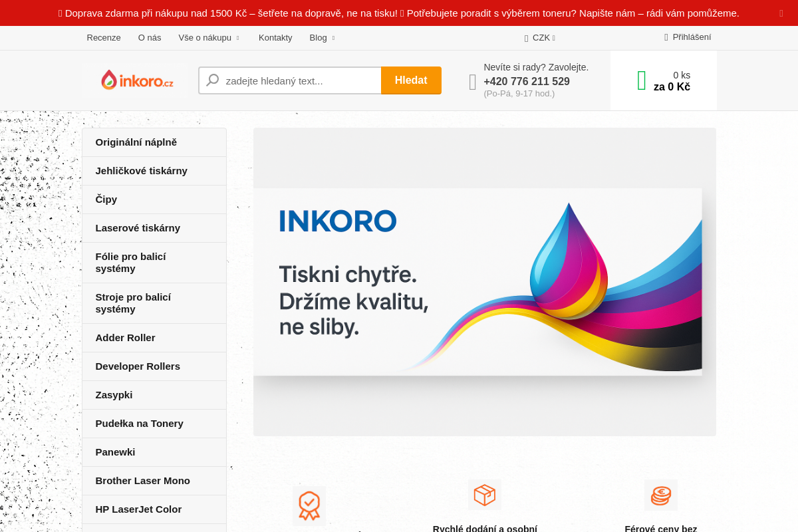798x532 pixels.
Task: Click the phone icon beside the number
Action: 473,82
